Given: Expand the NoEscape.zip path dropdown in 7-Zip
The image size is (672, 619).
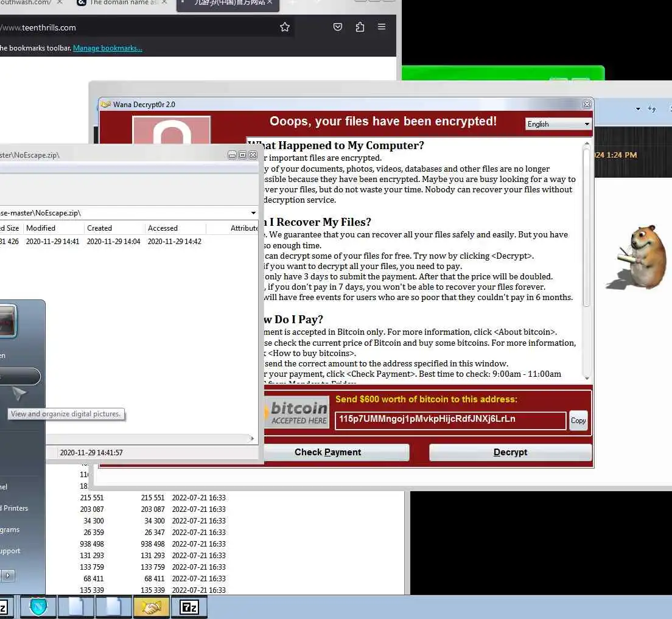Looking at the screenshot, I should [253, 212].
